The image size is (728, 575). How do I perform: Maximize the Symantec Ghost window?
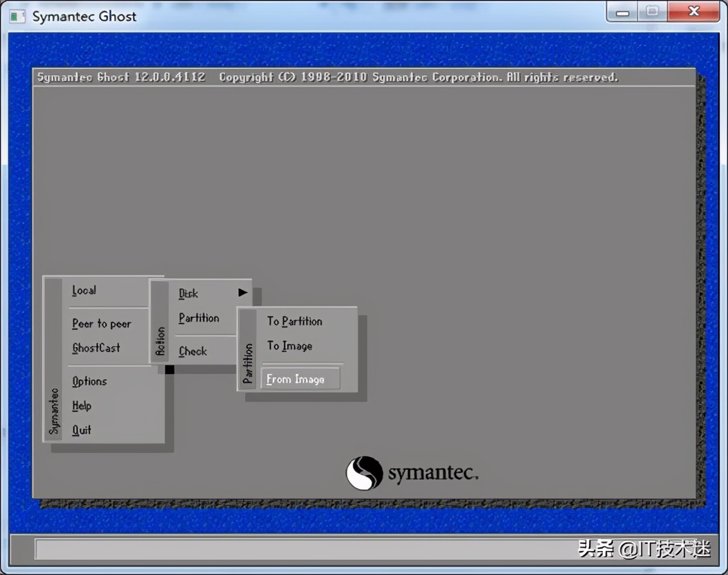[x=652, y=11]
